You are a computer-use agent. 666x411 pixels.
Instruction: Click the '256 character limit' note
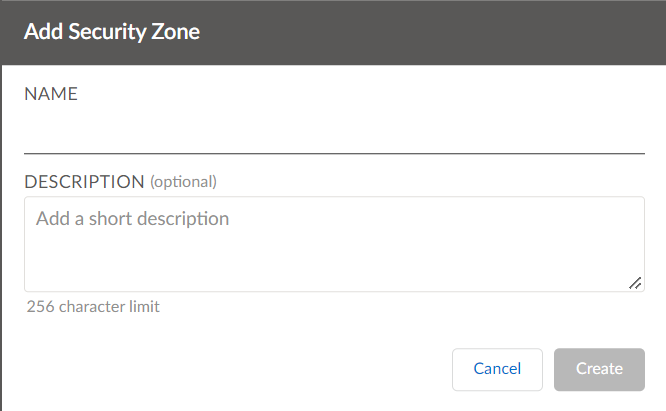coord(93,307)
